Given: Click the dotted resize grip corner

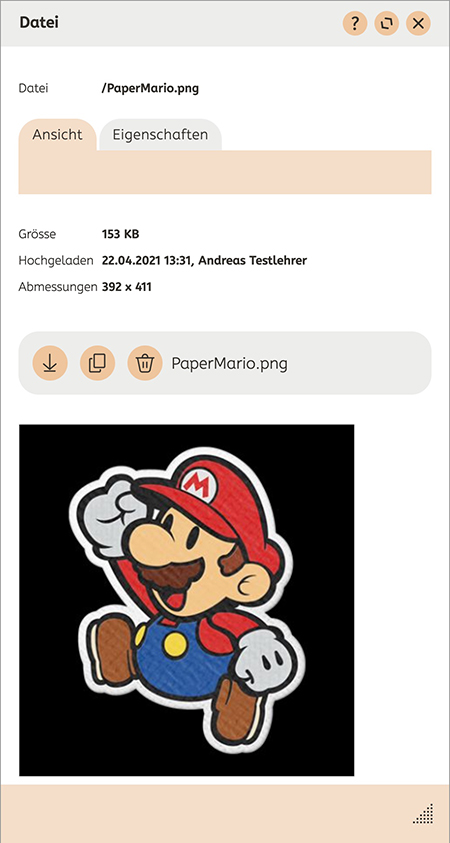Looking at the screenshot, I should pyautogui.click(x=423, y=813).
